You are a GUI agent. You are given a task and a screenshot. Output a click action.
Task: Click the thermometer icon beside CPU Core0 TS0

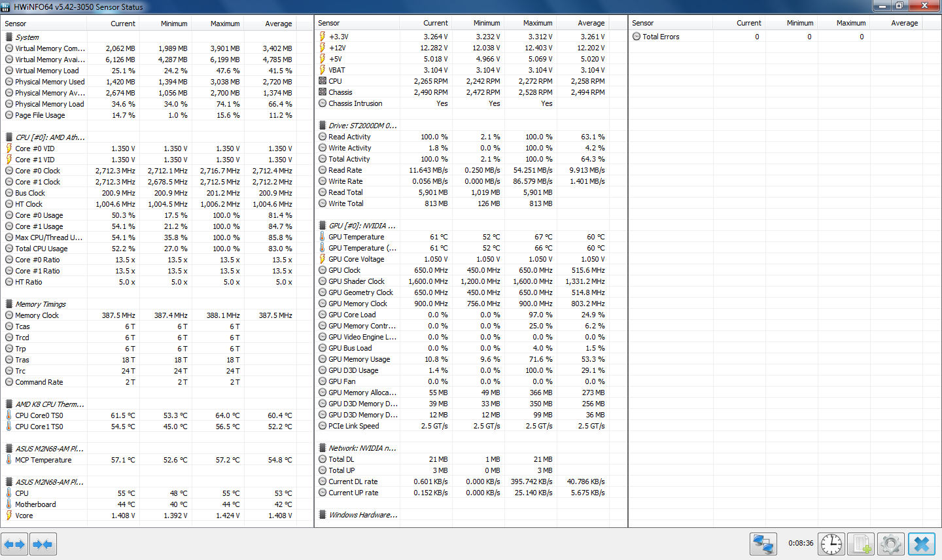click(9, 415)
